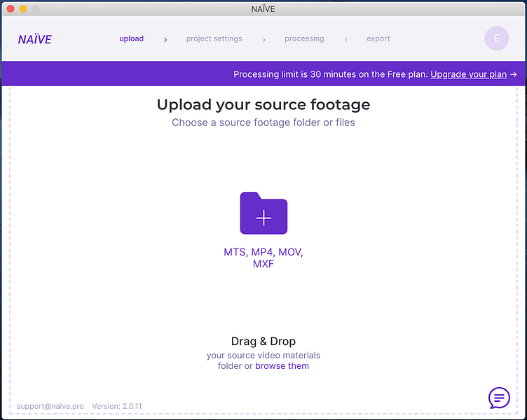This screenshot has height=420, width=527.
Task: Click the Processing limit banner text
Action: coord(331,74)
